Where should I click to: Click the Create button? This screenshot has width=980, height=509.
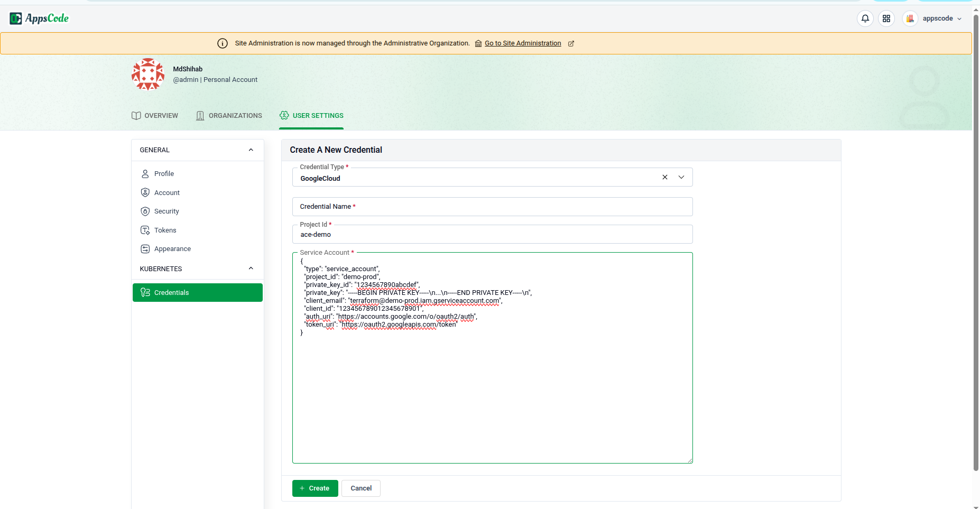coord(315,488)
